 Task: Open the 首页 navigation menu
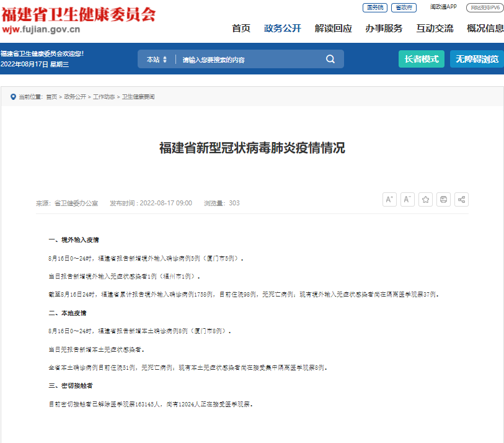click(241, 29)
